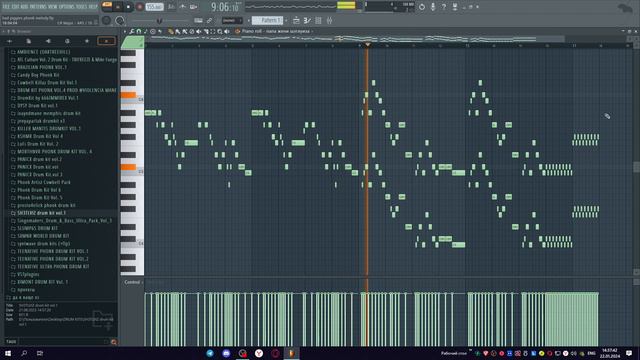Open the Pattern 1 selector
Image resolution: width=640 pixels, height=360 pixels.
pos(267,20)
